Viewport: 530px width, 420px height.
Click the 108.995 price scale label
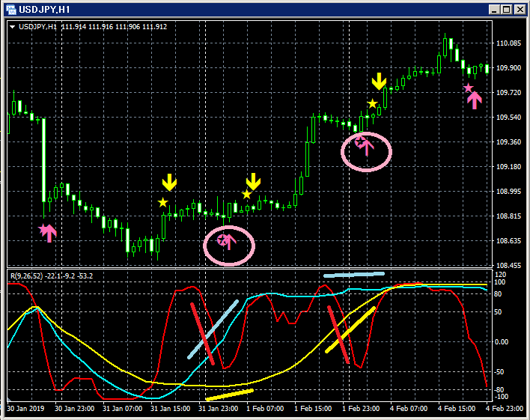coord(508,192)
